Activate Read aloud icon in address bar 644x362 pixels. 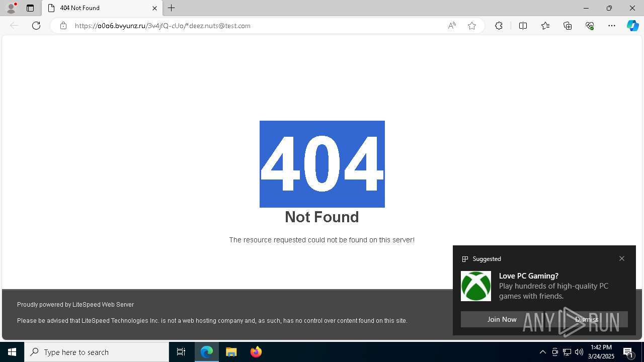pyautogui.click(x=452, y=26)
